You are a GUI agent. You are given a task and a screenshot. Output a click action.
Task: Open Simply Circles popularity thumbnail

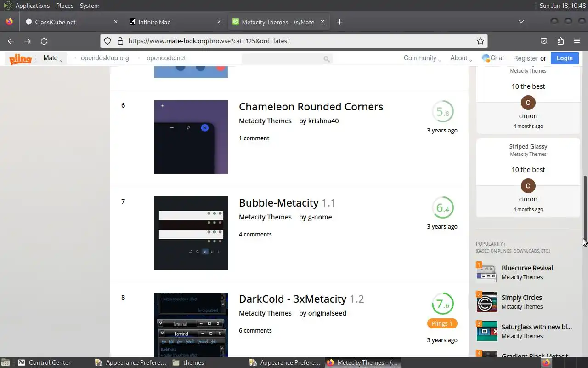[486, 302]
